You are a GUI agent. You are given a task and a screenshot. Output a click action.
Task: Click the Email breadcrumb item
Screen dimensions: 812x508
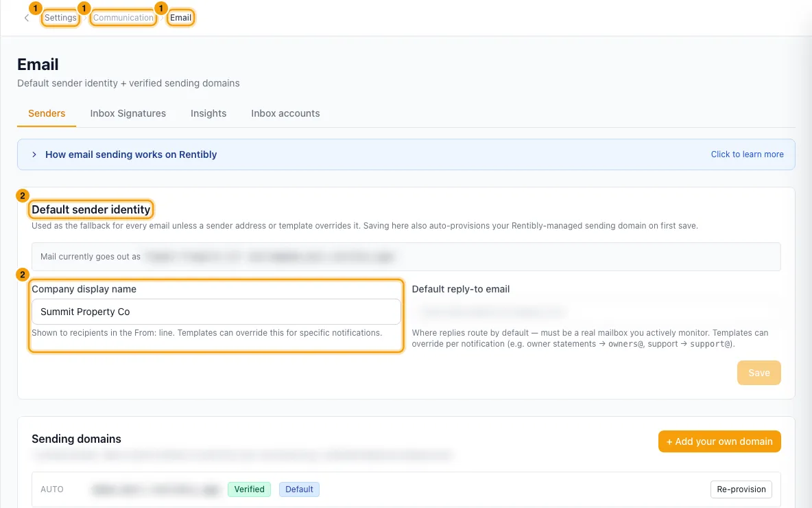(181, 18)
